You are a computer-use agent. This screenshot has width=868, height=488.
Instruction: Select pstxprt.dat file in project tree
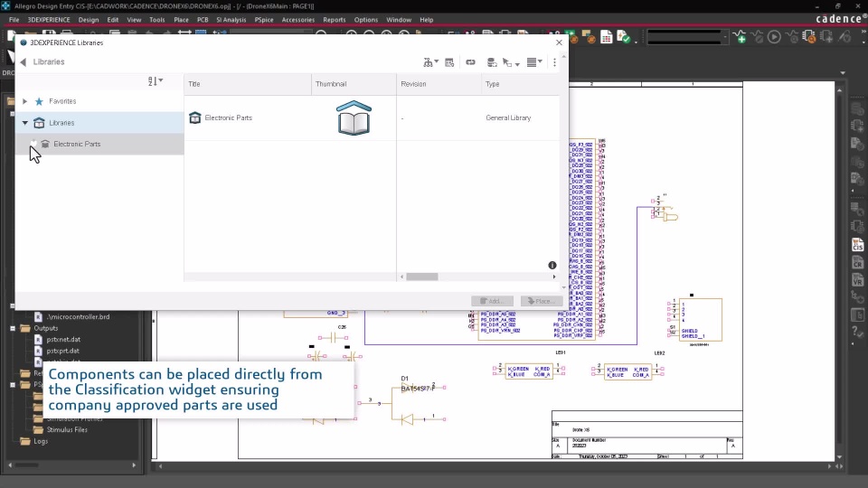pyautogui.click(x=62, y=351)
